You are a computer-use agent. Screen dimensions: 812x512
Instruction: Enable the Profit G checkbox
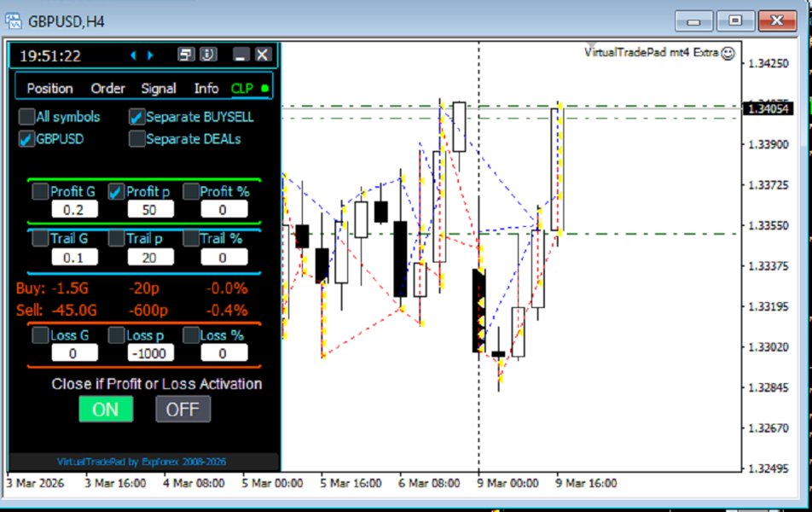[40, 191]
